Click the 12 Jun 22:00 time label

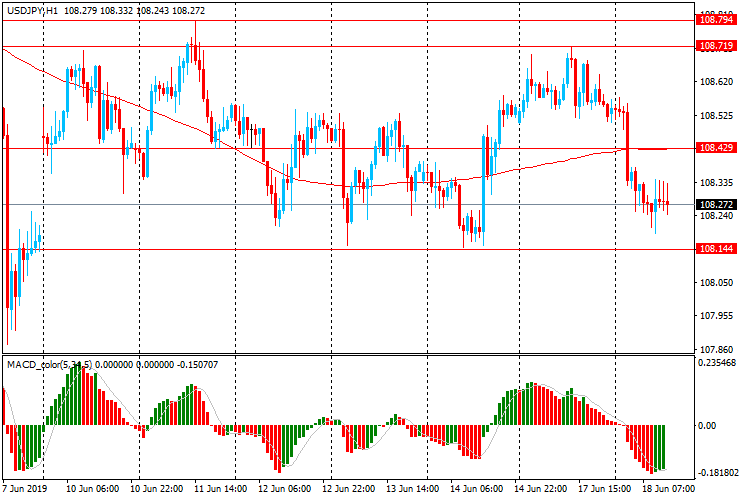[349, 488]
